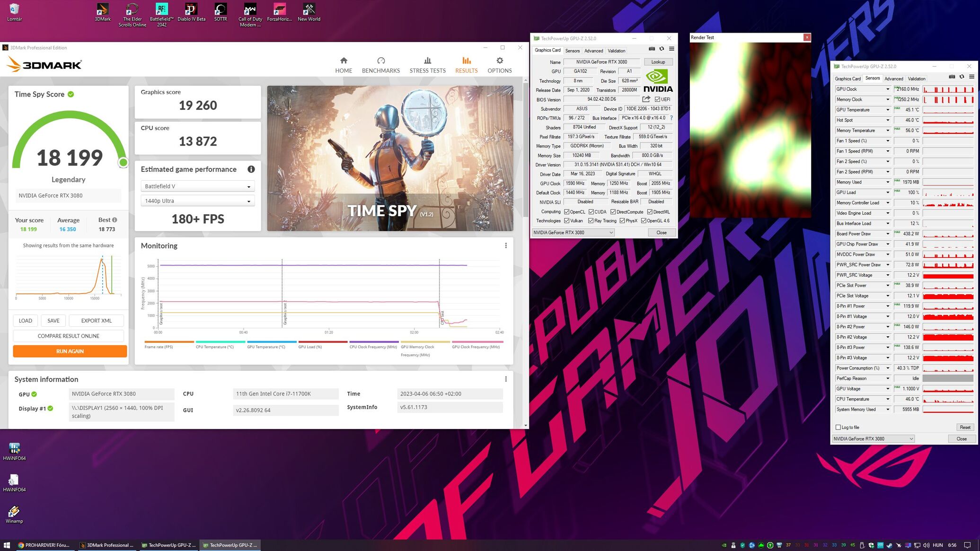Click COMPARE RESULT ONLINE button
Screen dimensions: 980x551
69,336
